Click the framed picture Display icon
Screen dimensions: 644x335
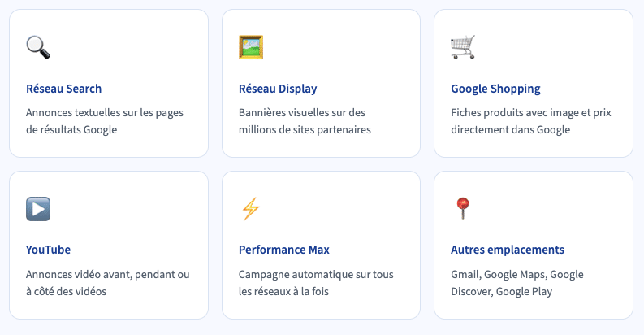251,47
